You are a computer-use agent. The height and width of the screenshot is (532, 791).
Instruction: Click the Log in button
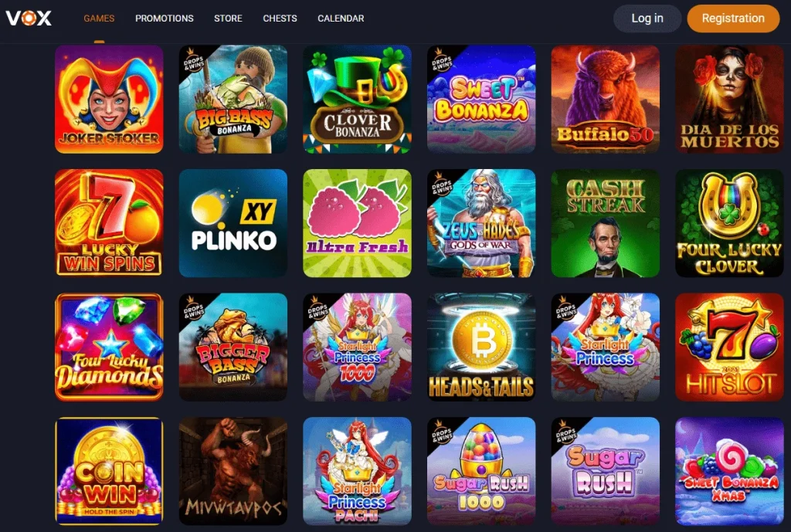(647, 19)
